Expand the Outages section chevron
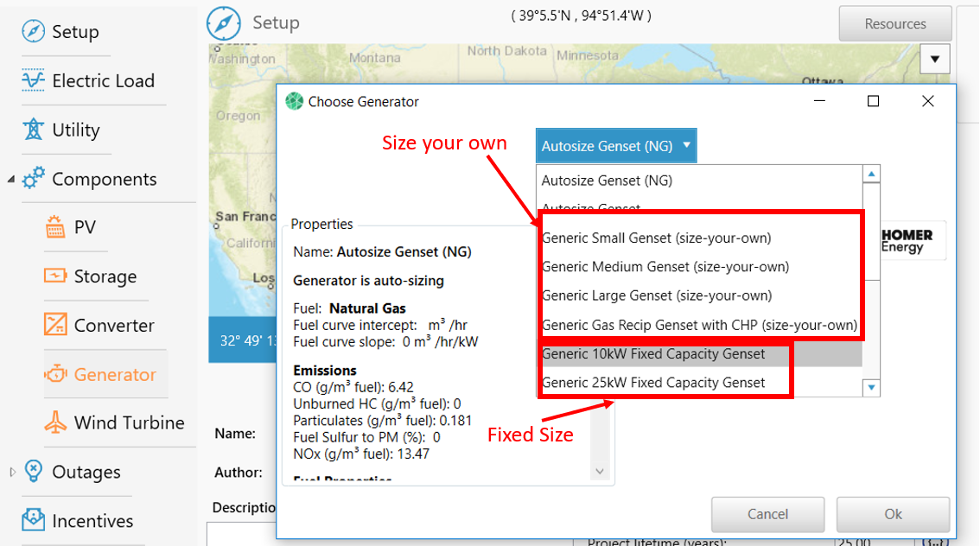The height and width of the screenshot is (546, 980). (12, 472)
